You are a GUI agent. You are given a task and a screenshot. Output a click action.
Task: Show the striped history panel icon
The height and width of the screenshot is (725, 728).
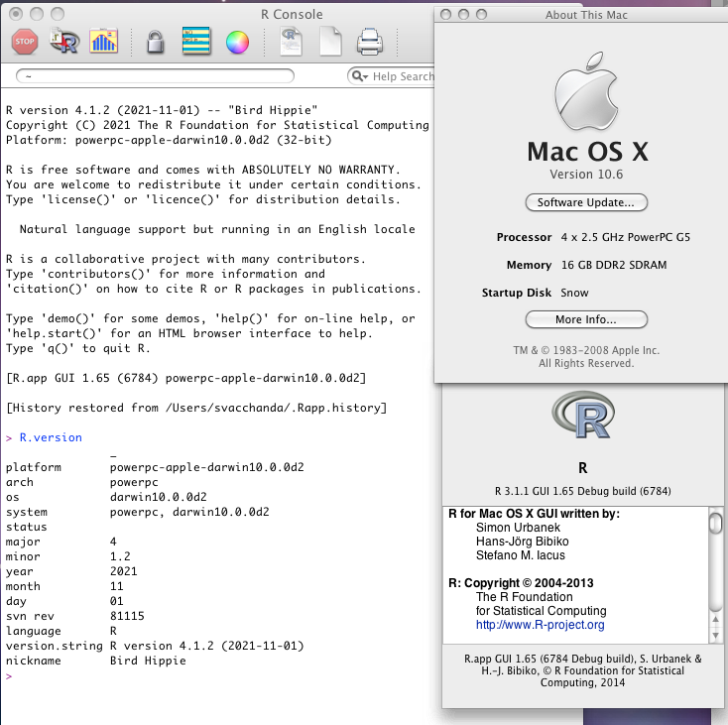pyautogui.click(x=196, y=42)
